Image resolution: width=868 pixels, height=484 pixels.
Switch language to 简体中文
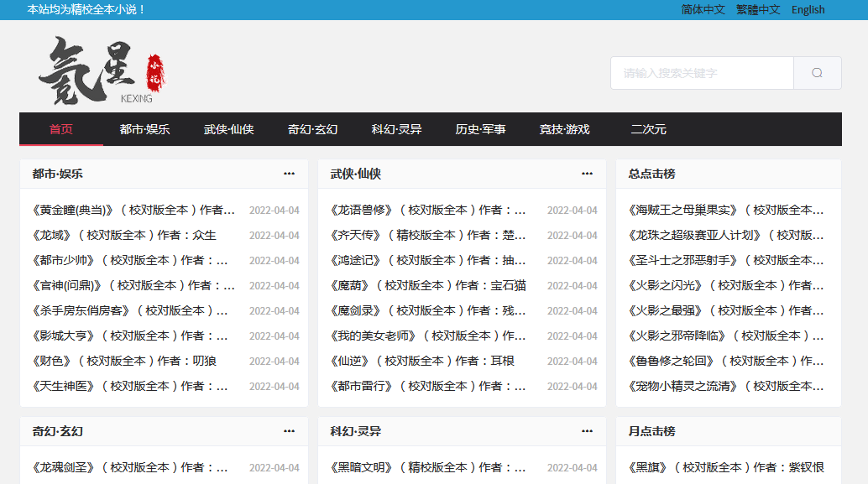click(x=703, y=10)
